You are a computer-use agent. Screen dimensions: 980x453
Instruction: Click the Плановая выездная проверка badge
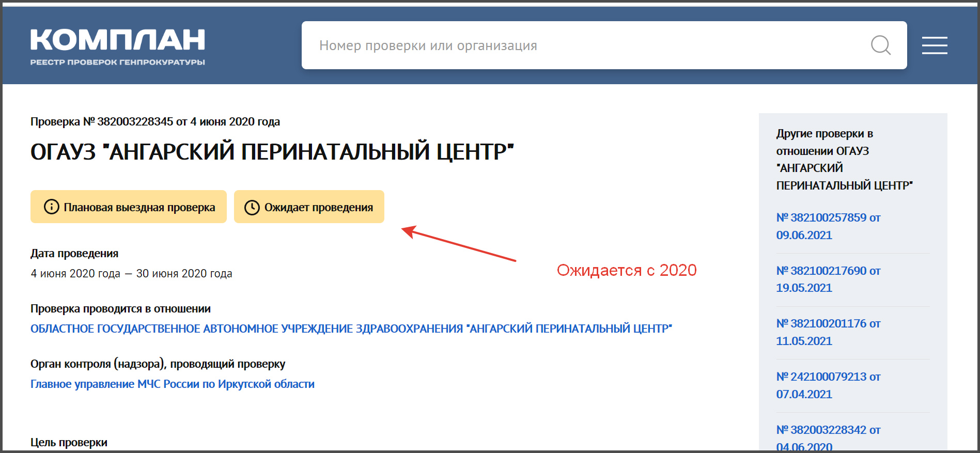point(129,207)
